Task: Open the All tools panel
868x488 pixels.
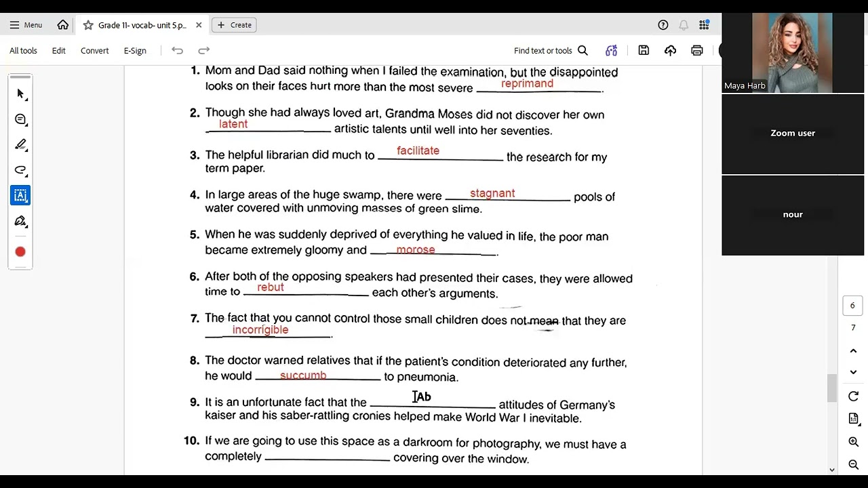Action: pyautogui.click(x=23, y=51)
